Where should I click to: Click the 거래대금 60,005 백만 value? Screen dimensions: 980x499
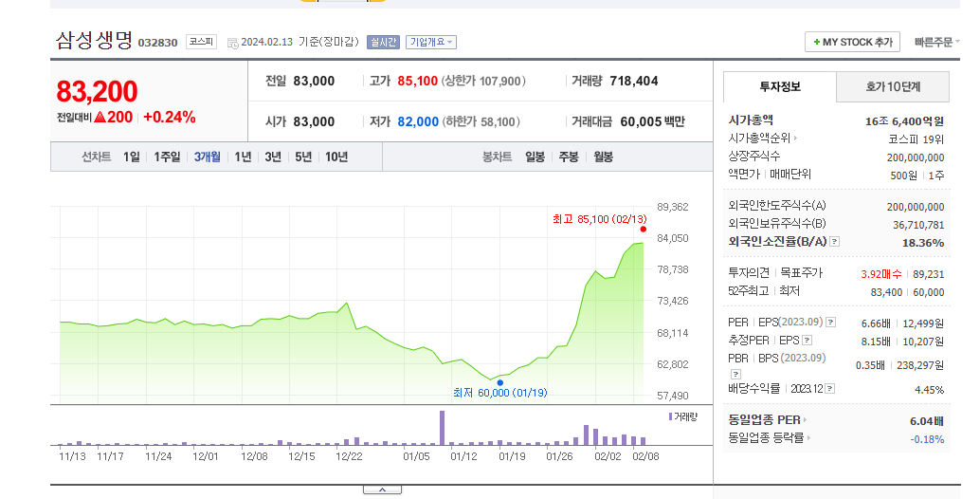[652, 122]
